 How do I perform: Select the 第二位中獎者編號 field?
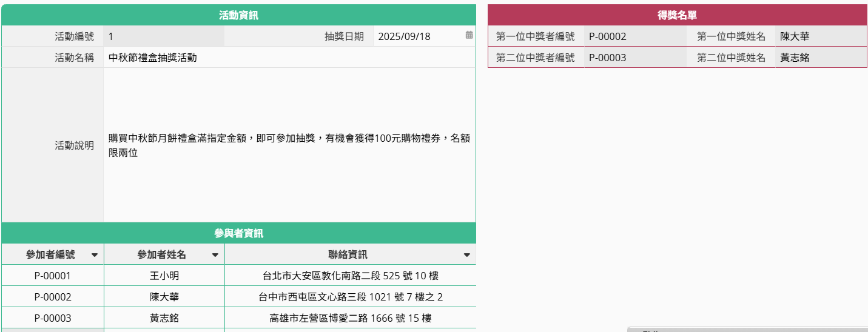pyautogui.click(x=636, y=58)
